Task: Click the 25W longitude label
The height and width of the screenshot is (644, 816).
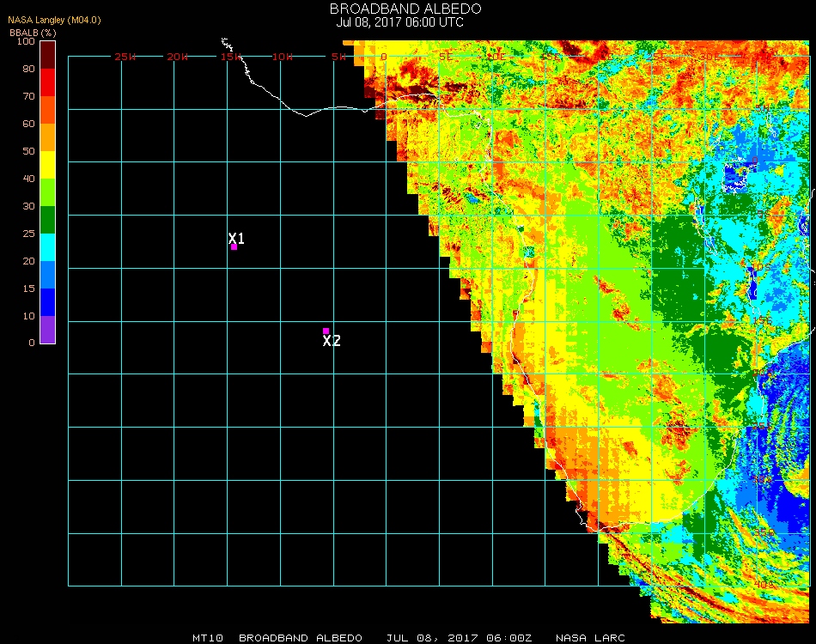Action: [x=125, y=57]
